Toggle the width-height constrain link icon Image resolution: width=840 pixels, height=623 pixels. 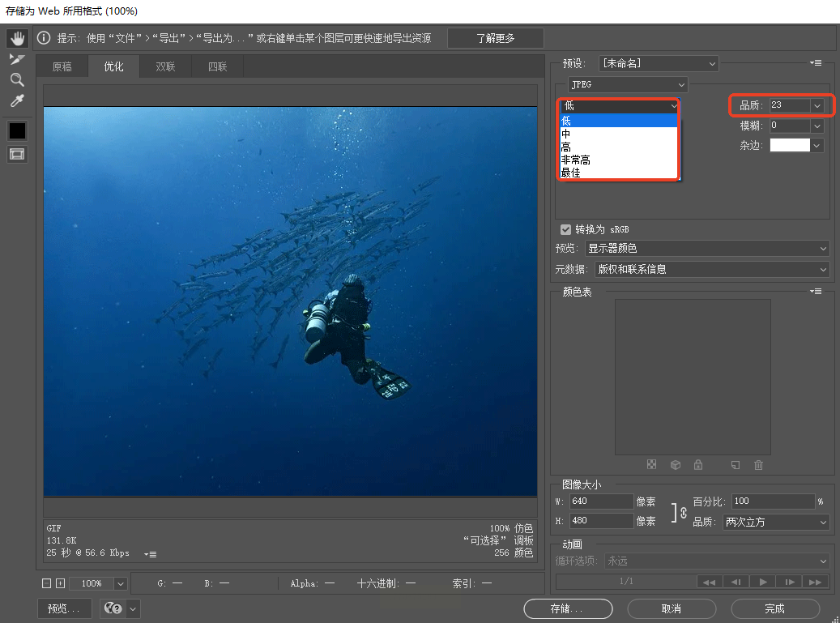pyautogui.click(x=681, y=512)
